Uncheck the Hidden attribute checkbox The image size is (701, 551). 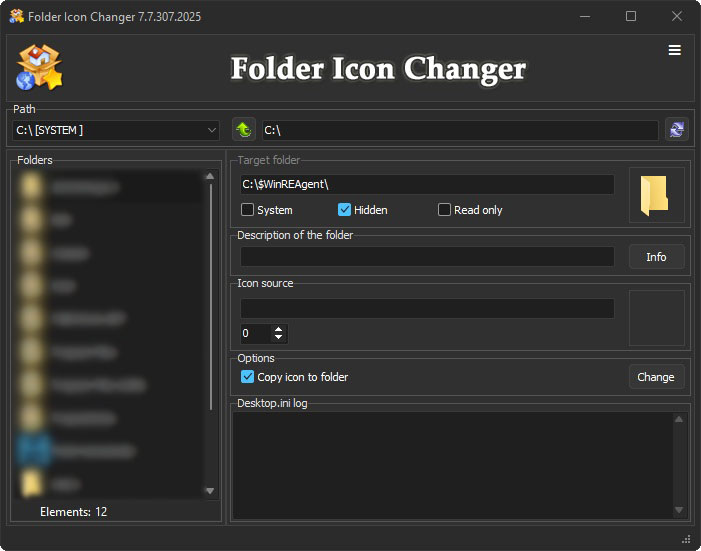coord(344,210)
